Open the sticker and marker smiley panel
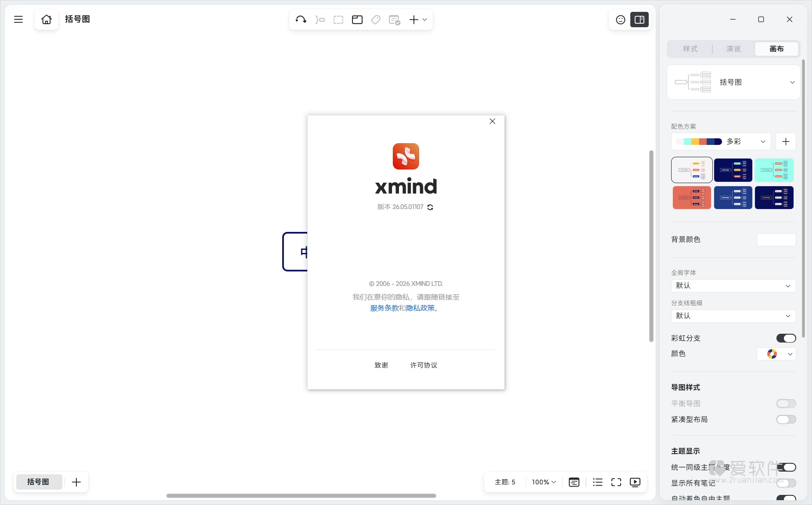The width and height of the screenshot is (812, 505). [x=621, y=19]
